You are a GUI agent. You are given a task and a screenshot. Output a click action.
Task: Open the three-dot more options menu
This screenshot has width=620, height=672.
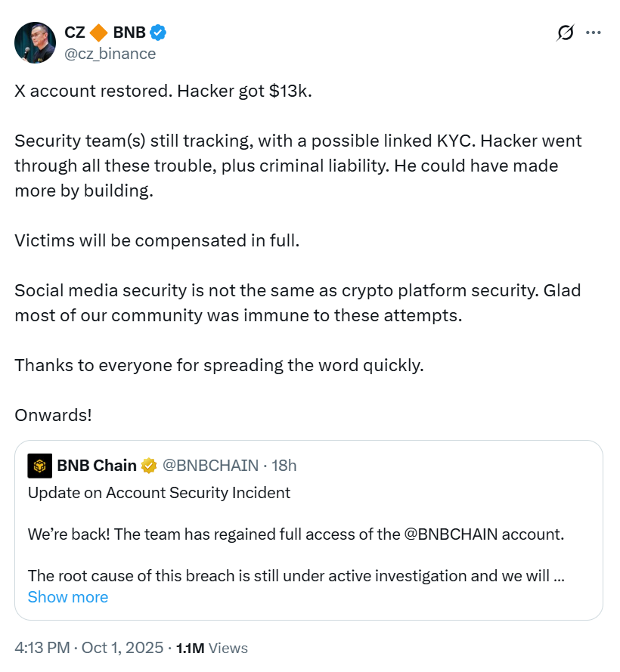(594, 33)
